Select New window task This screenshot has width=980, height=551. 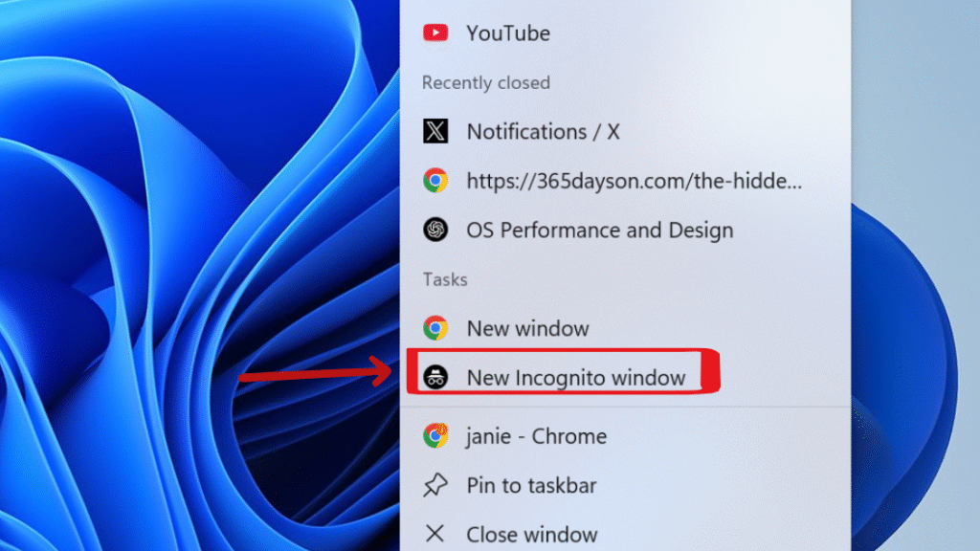click(625, 329)
